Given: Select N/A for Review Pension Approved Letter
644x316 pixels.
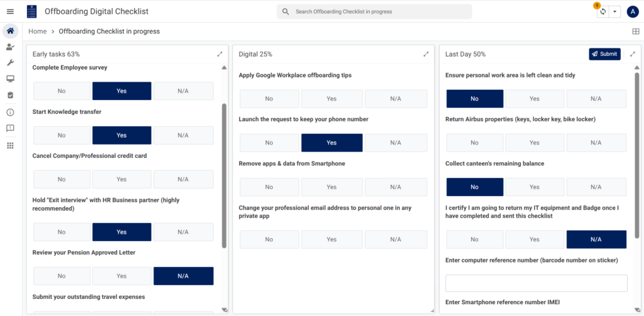Looking at the screenshot, I should [183, 276].
